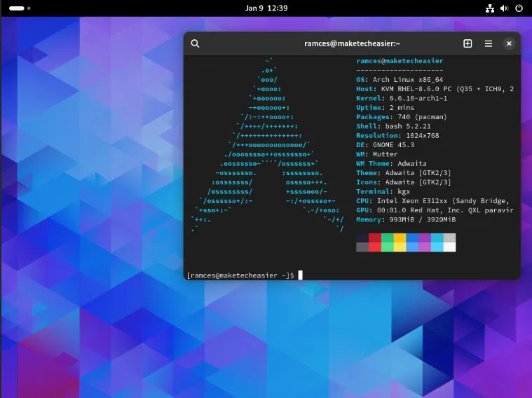532x398 pixels.
Task: Click the Memory usage line
Action: (x=406, y=219)
